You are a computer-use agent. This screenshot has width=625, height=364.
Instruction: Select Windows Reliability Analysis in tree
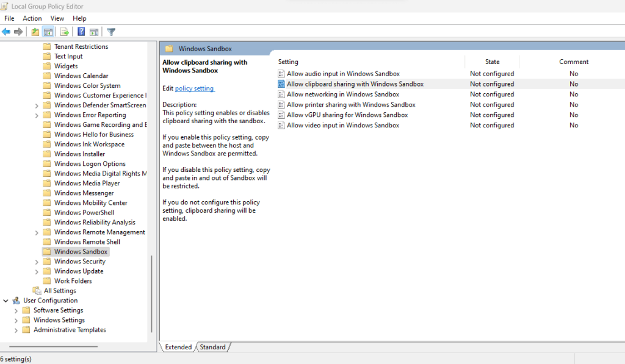click(x=95, y=222)
